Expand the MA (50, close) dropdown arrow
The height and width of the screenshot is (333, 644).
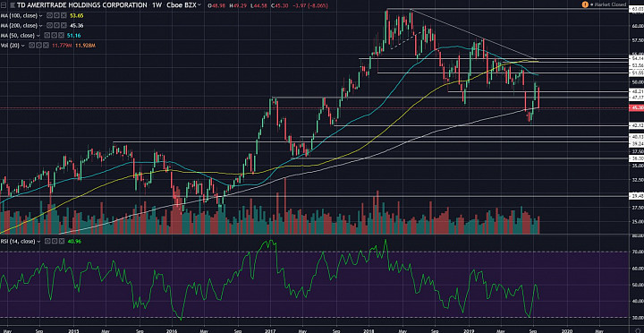pyautogui.click(x=38, y=36)
